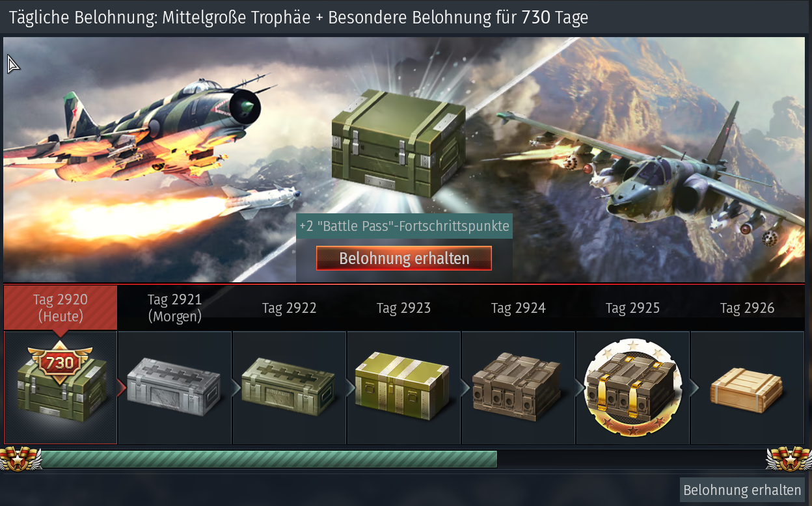Click the bottom-right Belohnung erhalten button
Image resolution: width=812 pixels, height=506 pixels.
click(742, 490)
